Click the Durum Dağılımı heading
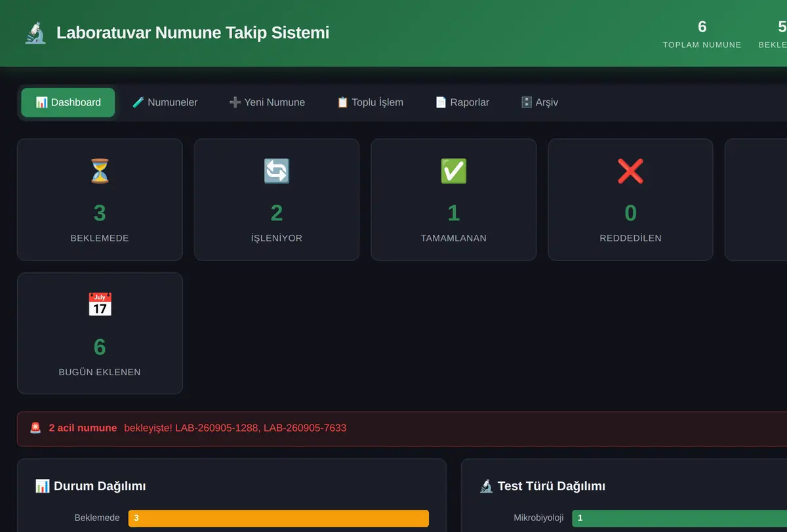Image resolution: width=787 pixels, height=532 pixels. (100, 486)
